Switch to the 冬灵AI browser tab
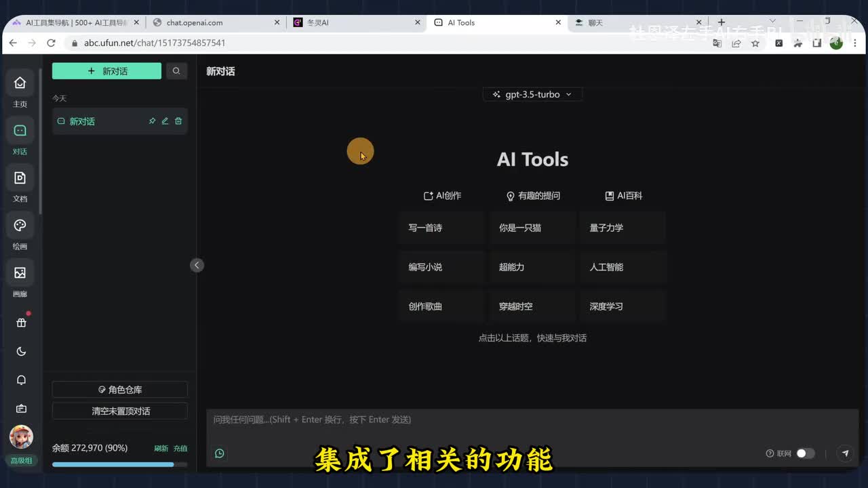The height and width of the screenshot is (488, 868). (356, 22)
